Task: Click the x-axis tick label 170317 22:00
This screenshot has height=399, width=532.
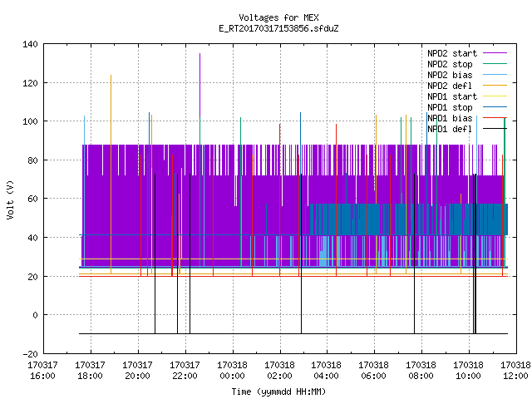Action: click(x=185, y=371)
